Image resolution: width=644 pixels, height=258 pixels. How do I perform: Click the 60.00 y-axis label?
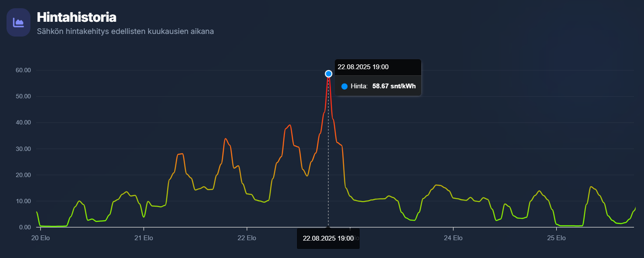23,70
